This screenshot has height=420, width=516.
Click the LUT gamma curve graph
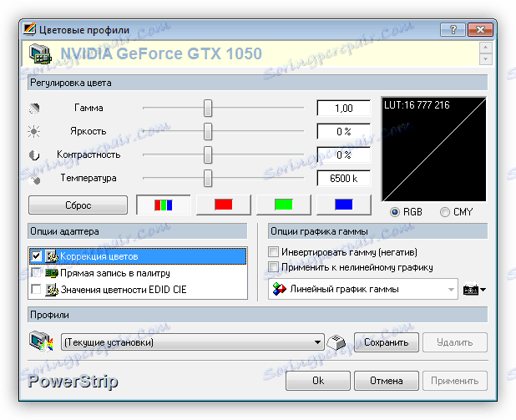[x=433, y=149]
